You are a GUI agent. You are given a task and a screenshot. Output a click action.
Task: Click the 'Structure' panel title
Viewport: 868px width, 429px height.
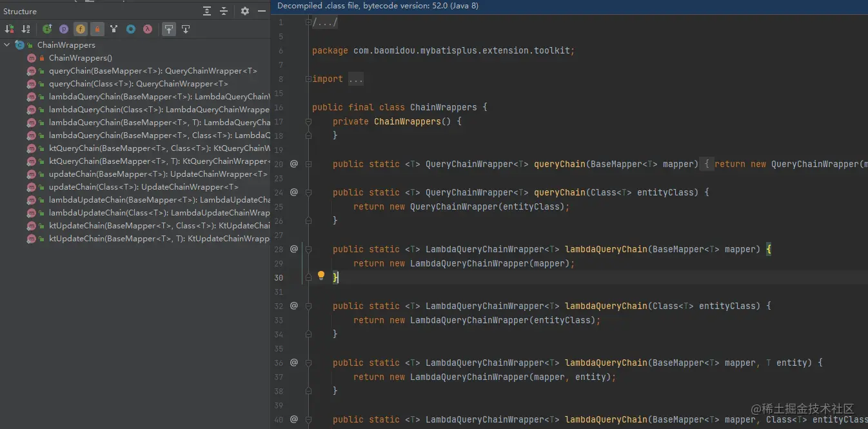click(x=20, y=11)
